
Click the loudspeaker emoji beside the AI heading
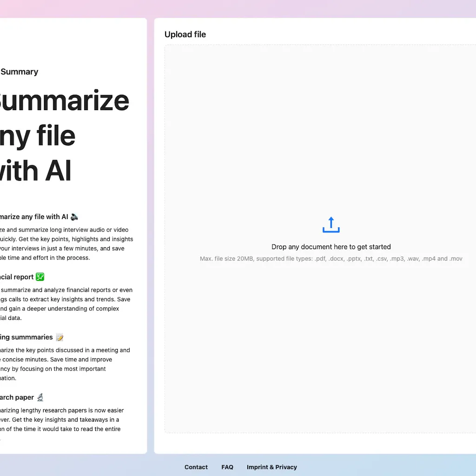[x=74, y=217]
